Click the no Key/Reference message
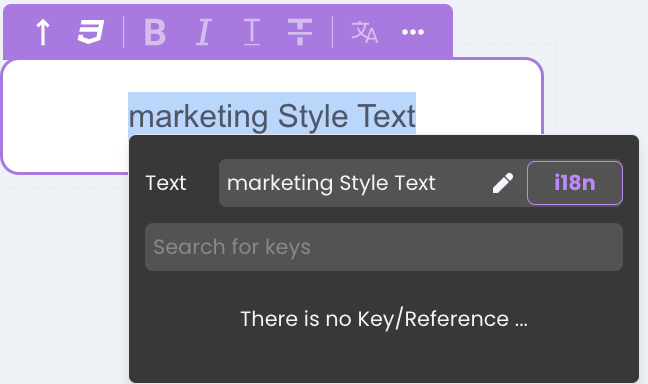Viewport: 648px width, 384px height. (384, 319)
